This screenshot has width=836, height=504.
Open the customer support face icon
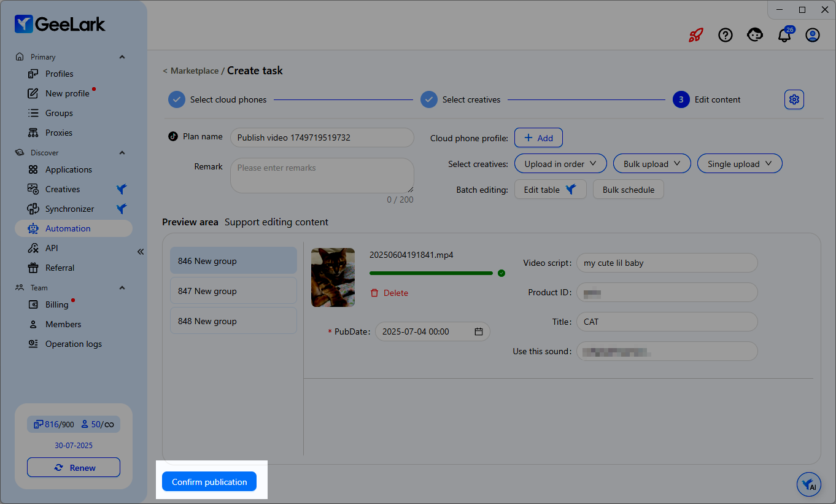coord(755,35)
